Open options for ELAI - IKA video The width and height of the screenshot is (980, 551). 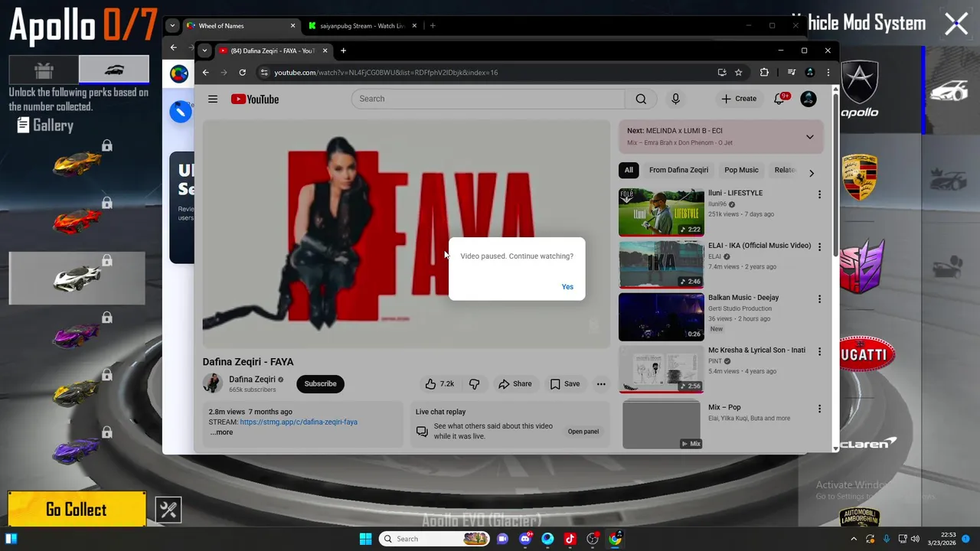[x=819, y=247]
